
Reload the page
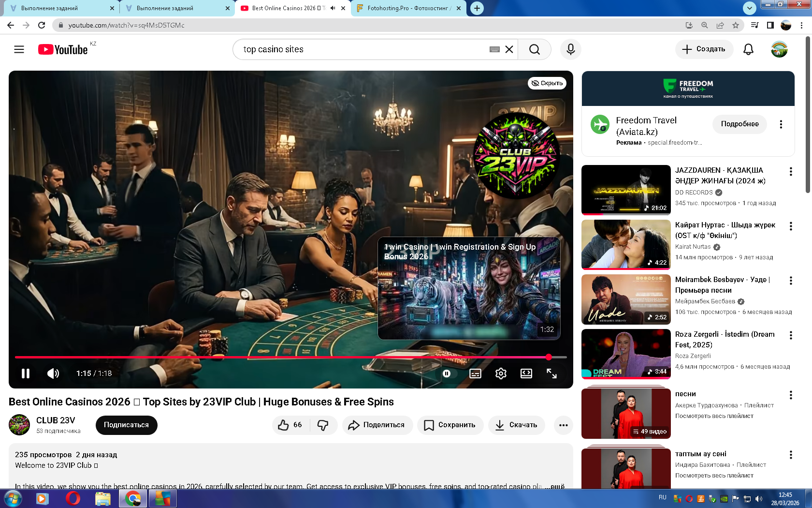pyautogui.click(x=42, y=25)
